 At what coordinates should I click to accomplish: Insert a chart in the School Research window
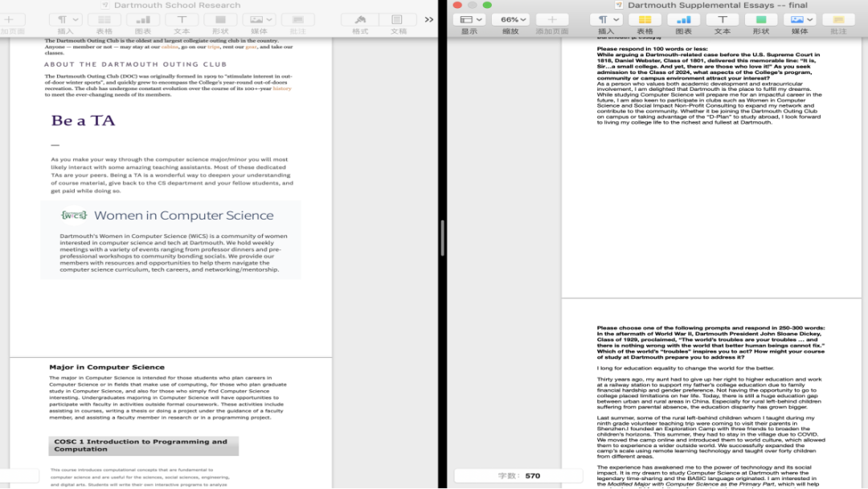coord(143,20)
